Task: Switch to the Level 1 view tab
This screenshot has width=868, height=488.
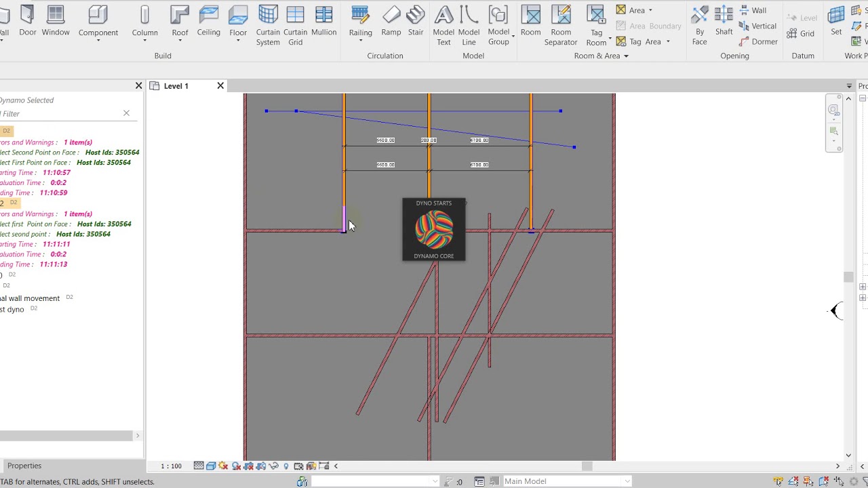Action: tap(176, 86)
